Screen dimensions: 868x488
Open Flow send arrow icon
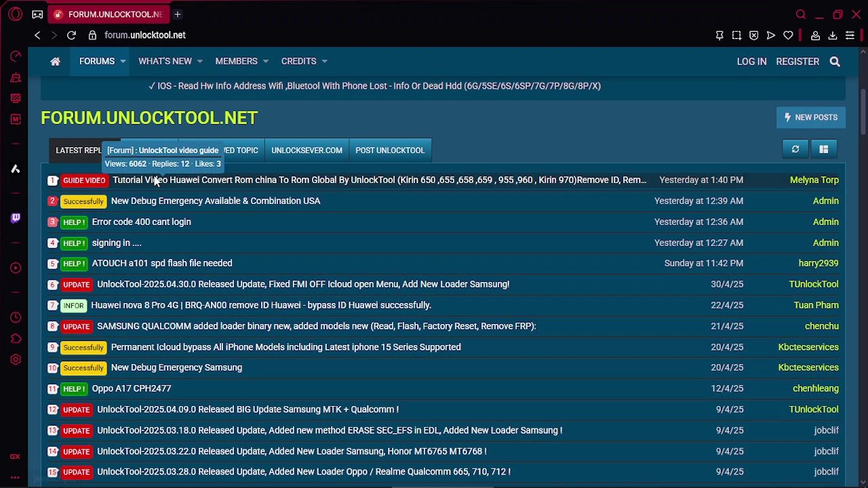pyautogui.click(x=770, y=35)
